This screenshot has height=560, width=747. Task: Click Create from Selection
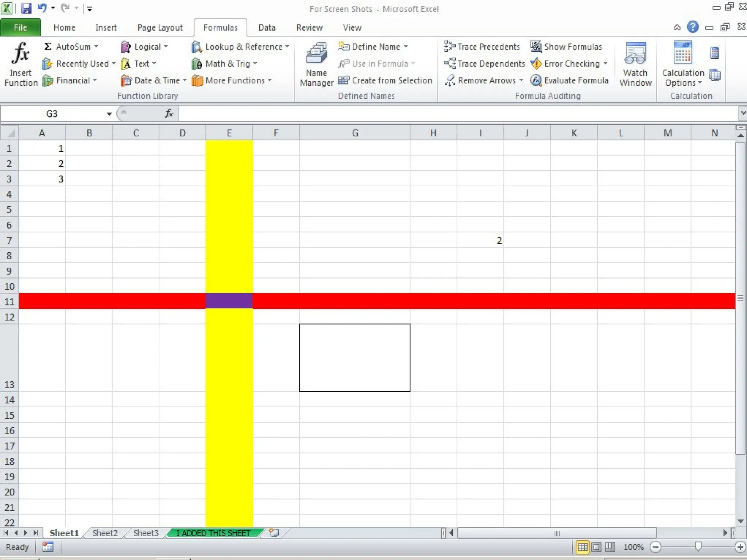click(385, 80)
